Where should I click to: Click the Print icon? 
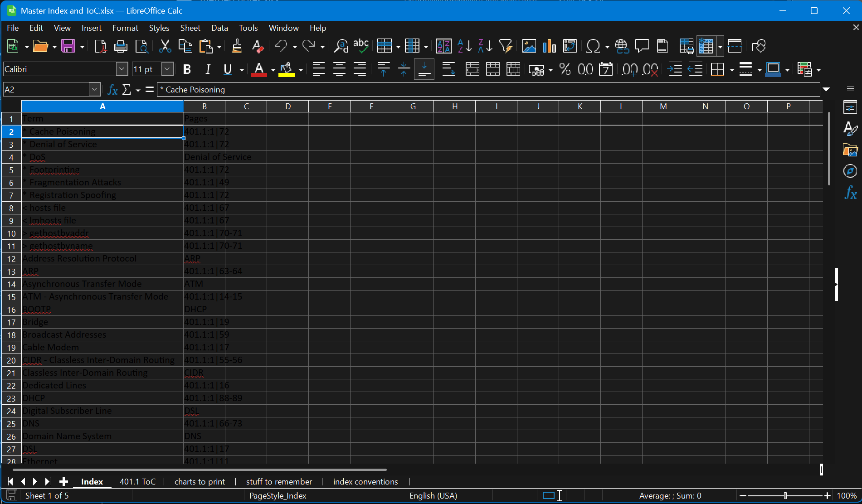(x=121, y=46)
